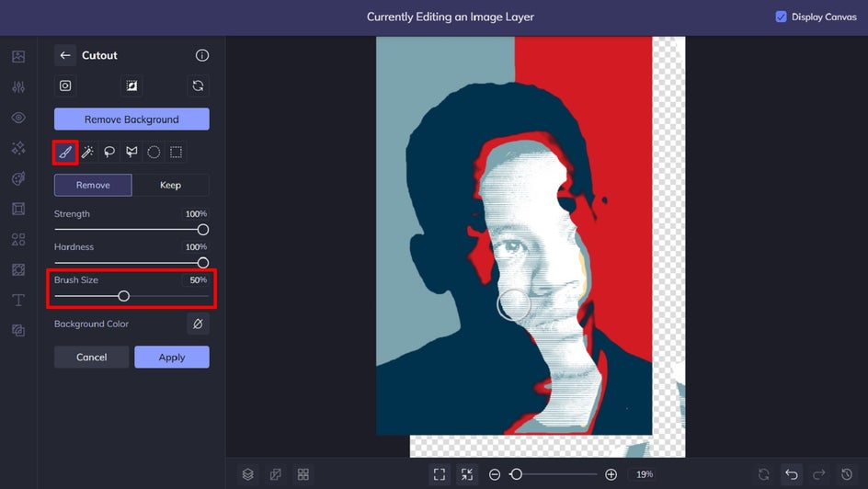
Task: Zoom in with the plus icon
Action: 611,474
